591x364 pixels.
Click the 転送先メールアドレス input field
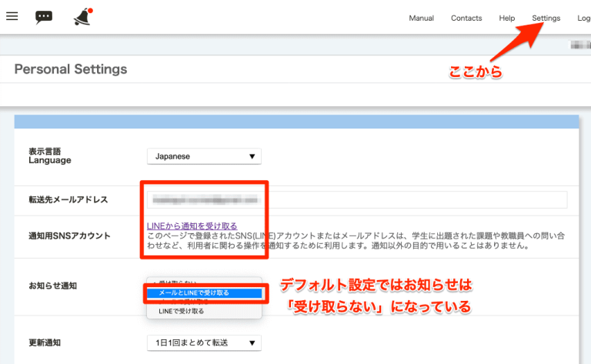point(357,200)
